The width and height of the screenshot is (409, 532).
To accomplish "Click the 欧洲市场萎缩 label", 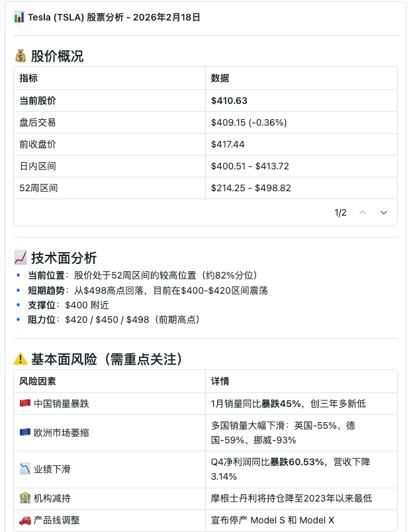I will pos(62,433).
